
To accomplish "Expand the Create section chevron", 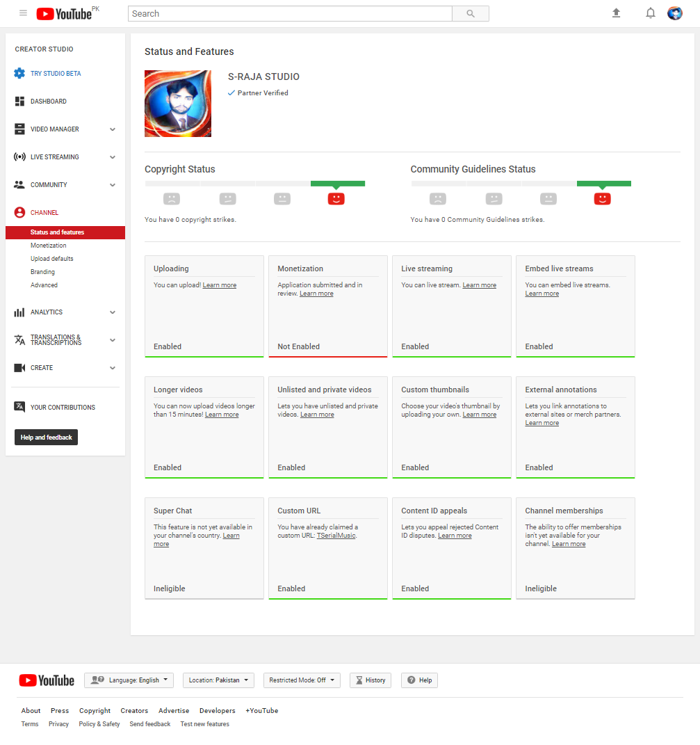I will [113, 368].
